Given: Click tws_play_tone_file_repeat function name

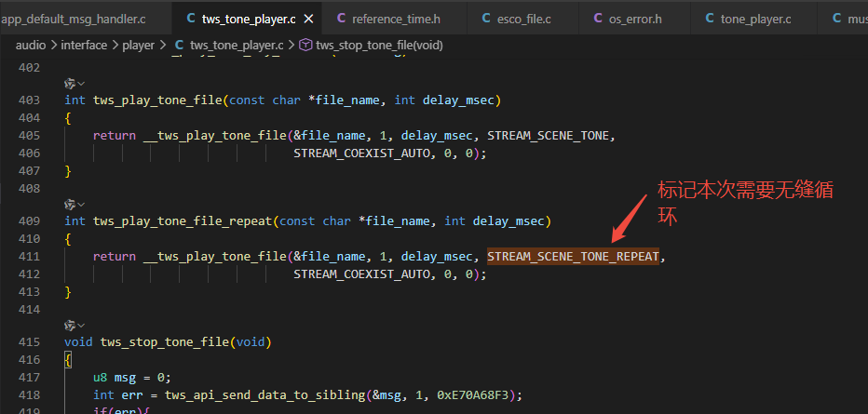Looking at the screenshot, I should [x=183, y=221].
